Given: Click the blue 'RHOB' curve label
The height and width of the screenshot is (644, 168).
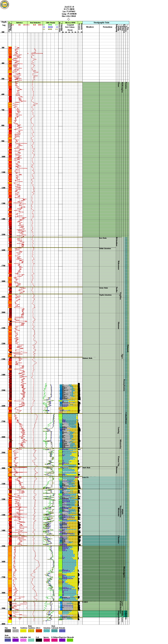Looking at the screenshot, I should 50,27.
